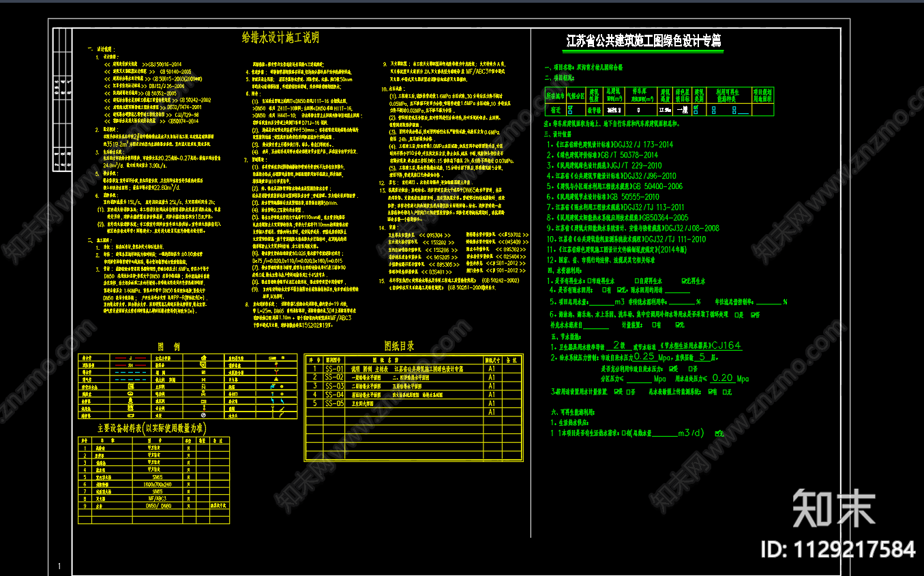Tick the 是 checkbox on the 循环处理 line
924x576 pixels.
coord(736,315)
